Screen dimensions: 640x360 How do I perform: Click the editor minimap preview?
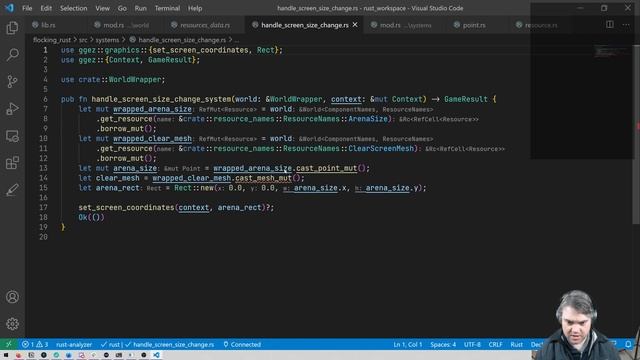point(610,52)
